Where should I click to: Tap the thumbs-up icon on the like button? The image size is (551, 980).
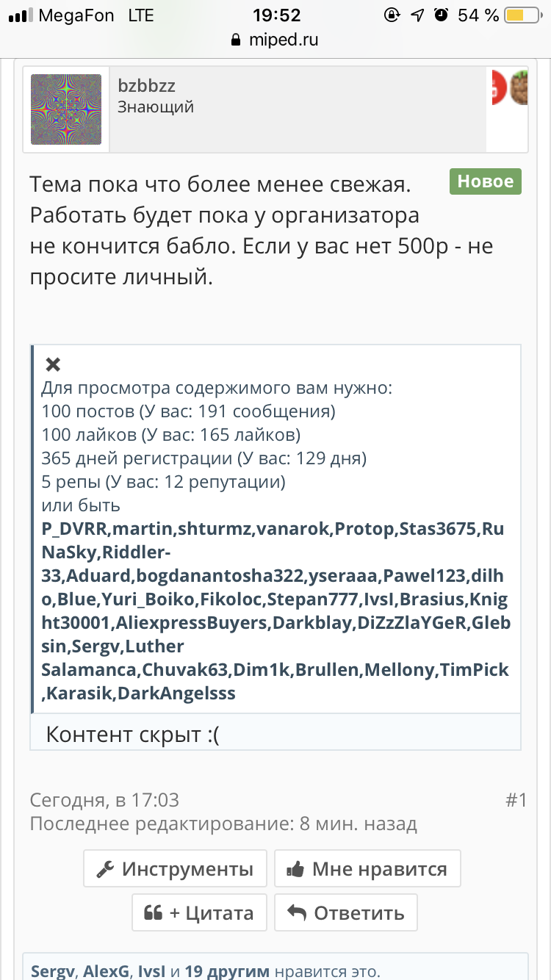(x=296, y=870)
